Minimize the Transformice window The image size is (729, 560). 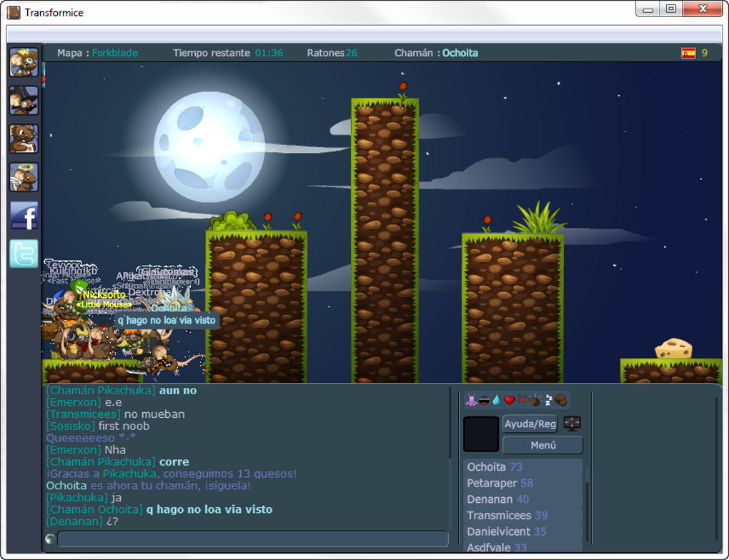coord(648,9)
